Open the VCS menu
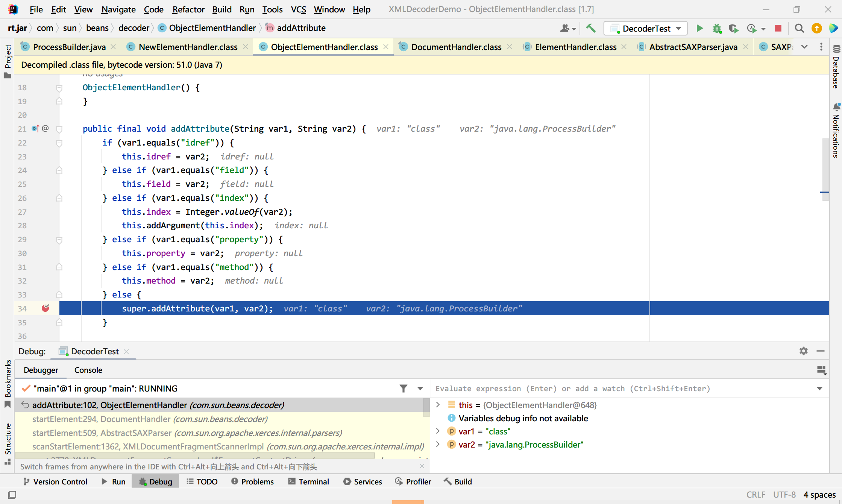This screenshot has width=842, height=504. click(298, 9)
